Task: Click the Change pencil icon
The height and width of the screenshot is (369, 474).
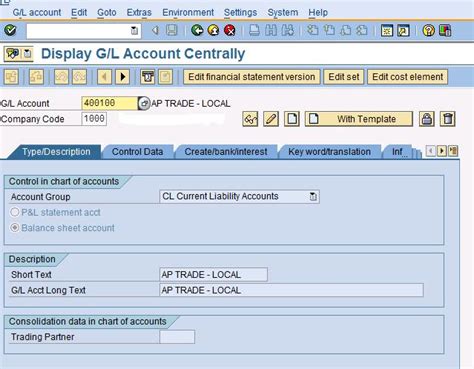Action: click(271, 119)
